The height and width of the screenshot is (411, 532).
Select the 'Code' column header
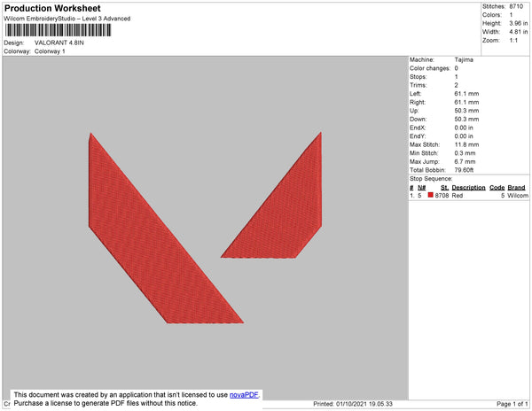click(497, 188)
